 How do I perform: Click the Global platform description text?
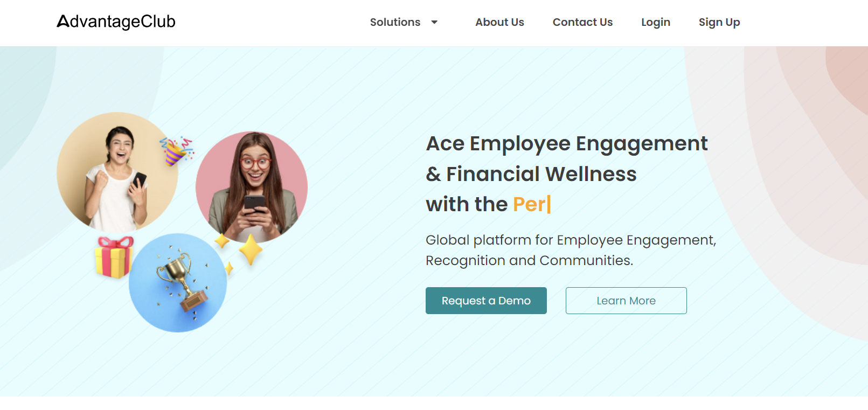(x=570, y=250)
